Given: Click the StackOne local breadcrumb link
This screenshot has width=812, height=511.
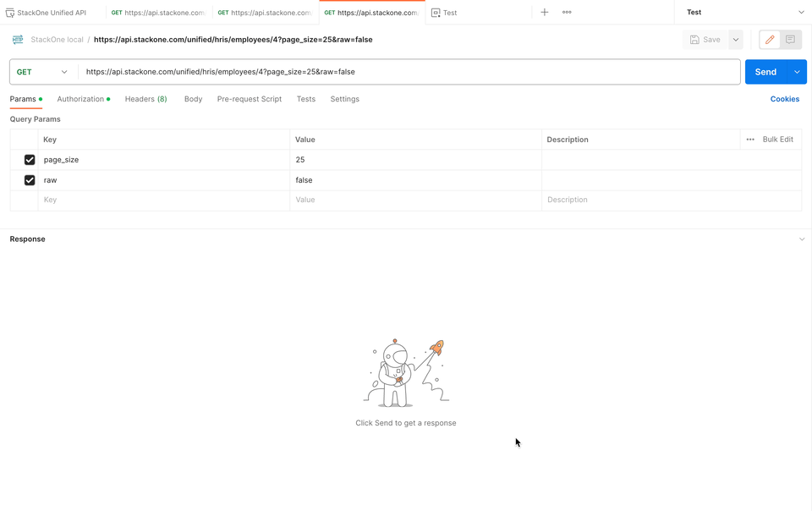Looking at the screenshot, I should tap(57, 40).
